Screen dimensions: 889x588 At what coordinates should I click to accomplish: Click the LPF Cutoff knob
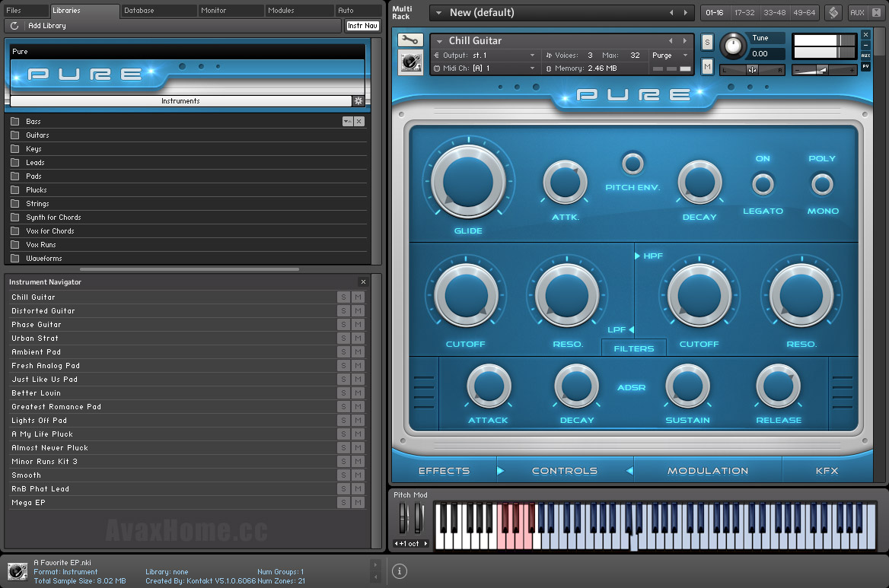click(466, 296)
